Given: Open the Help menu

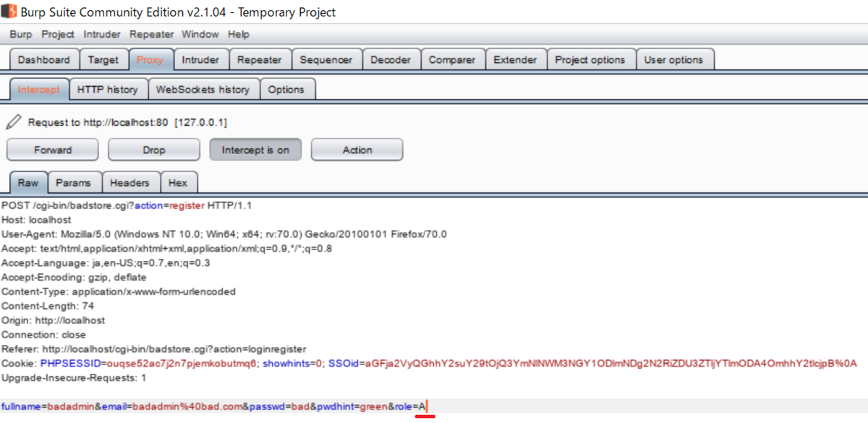Looking at the screenshot, I should 239,34.
